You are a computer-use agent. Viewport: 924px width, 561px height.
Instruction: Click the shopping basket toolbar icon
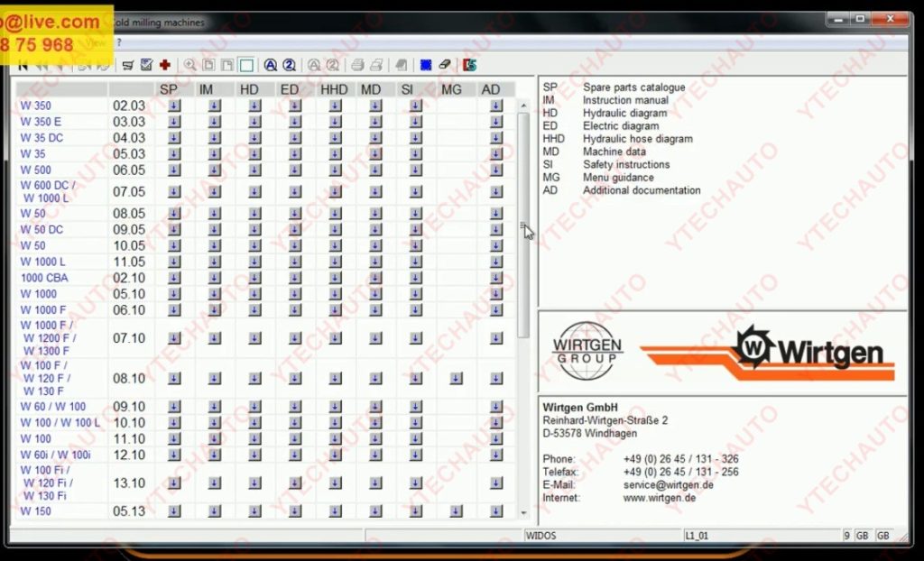coord(128,65)
